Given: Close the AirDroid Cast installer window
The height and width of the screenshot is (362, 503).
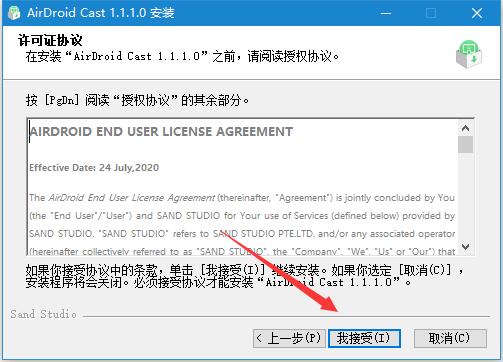Looking at the screenshot, I should coord(477,13).
